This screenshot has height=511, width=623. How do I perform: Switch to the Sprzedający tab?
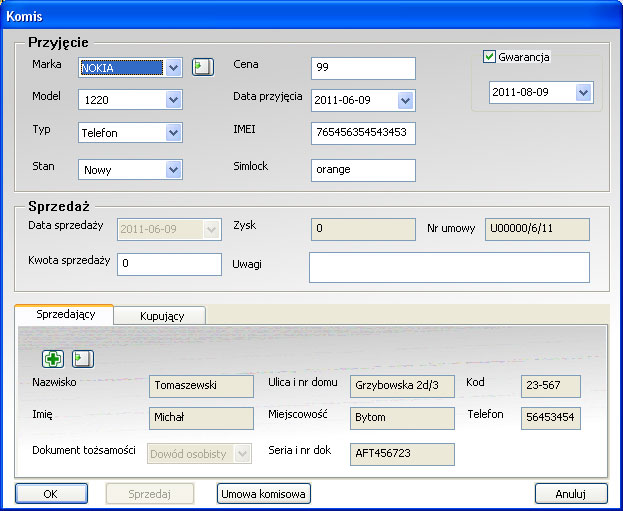pyautogui.click(x=64, y=314)
